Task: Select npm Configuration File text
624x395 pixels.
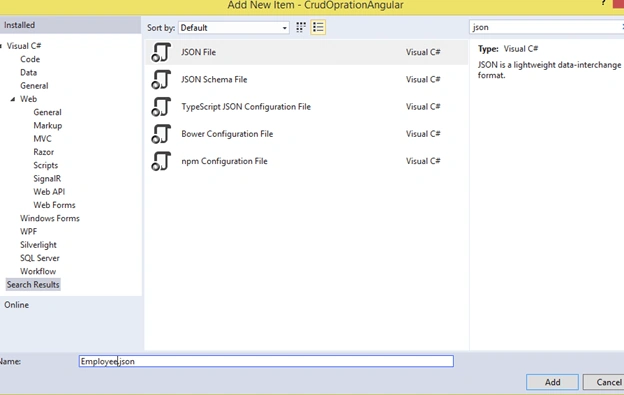Action: [x=224, y=161]
